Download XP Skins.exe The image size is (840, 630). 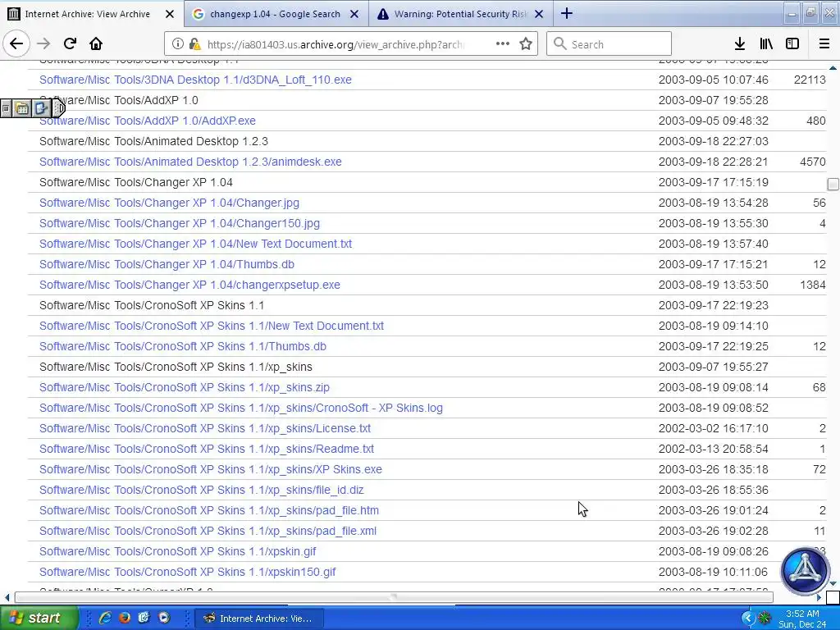click(211, 469)
